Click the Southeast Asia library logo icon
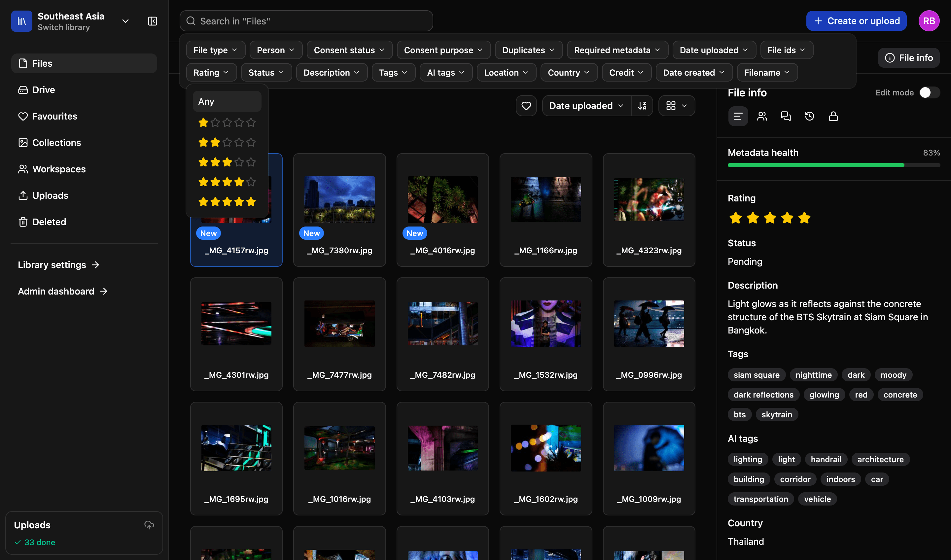 click(22, 21)
